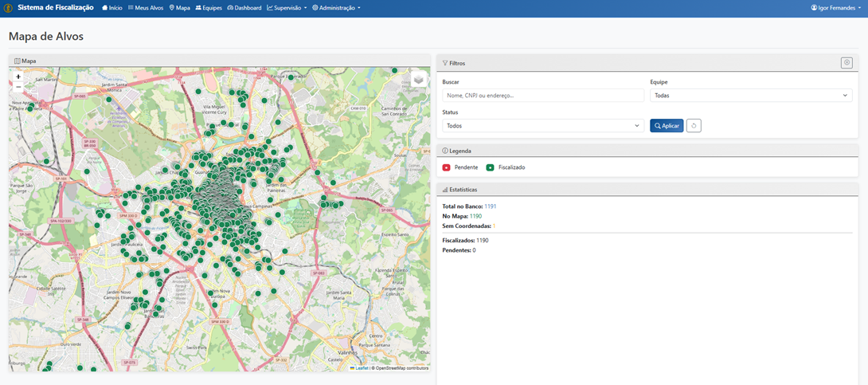
Task: Open Meus Alvos in navbar
Action: [x=146, y=8]
